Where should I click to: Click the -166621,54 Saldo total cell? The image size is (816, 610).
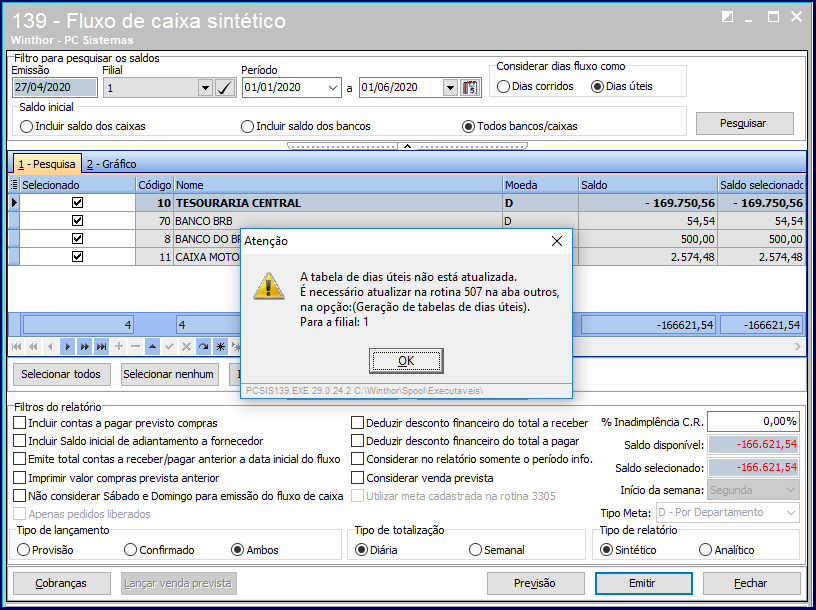click(x=648, y=325)
